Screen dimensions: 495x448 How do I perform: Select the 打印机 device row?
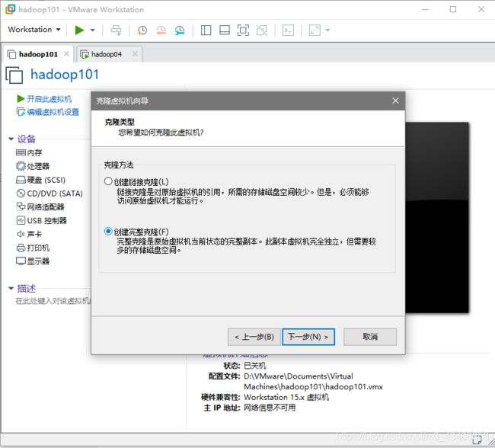[x=33, y=248]
